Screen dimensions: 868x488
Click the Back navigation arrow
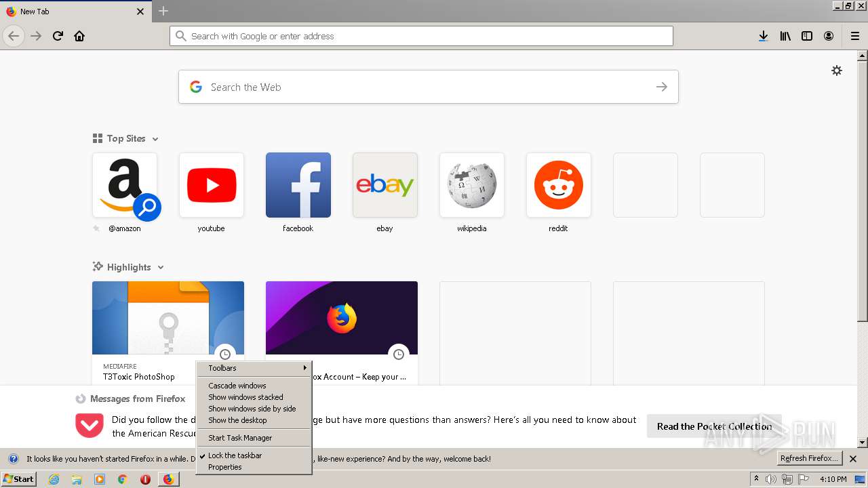click(x=14, y=36)
